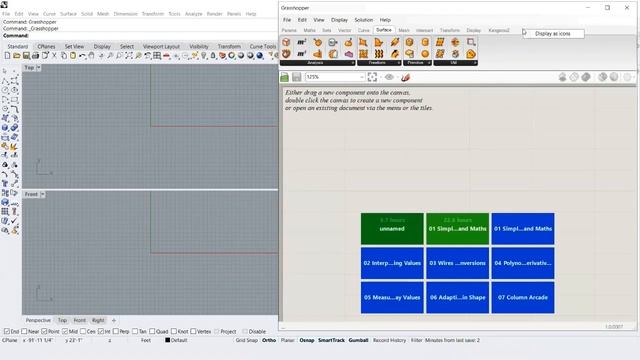Click the red sketch pencil icon in Grasshopper
640x360 pixels.
coord(405,77)
